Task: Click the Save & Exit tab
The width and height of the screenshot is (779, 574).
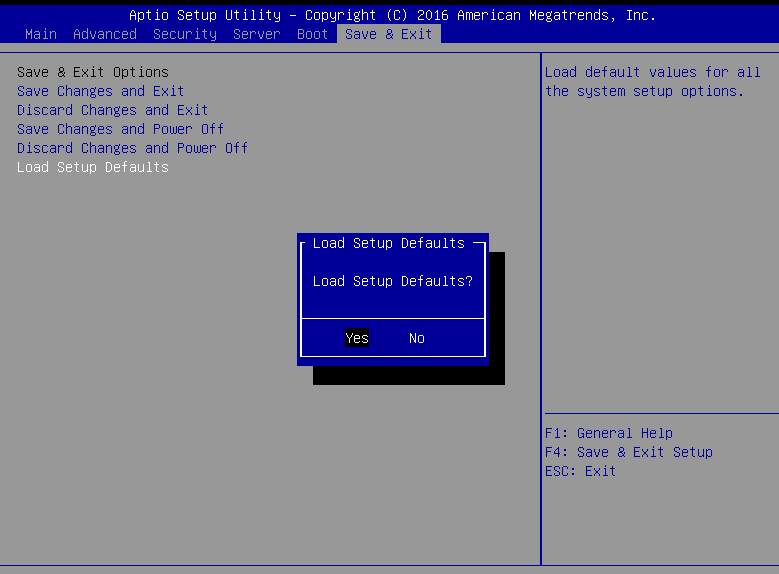Action: point(389,34)
